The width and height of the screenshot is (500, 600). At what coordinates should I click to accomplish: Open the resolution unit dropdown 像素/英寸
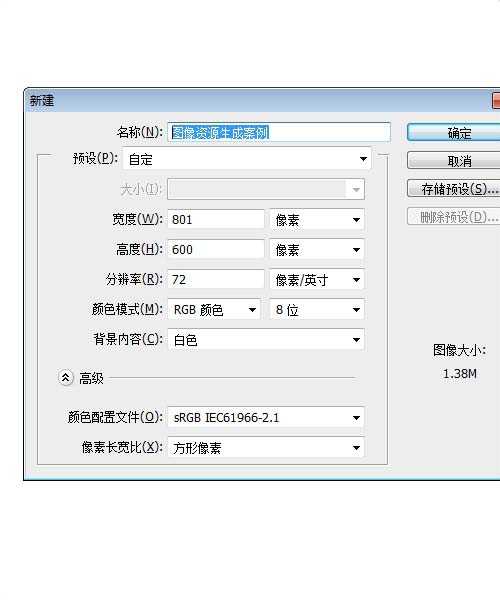(x=317, y=280)
